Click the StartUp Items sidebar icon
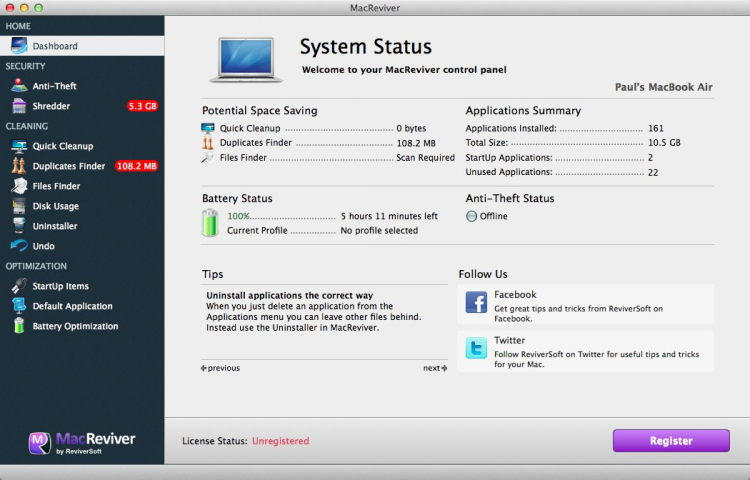Screen dimensions: 750x480 19,286
